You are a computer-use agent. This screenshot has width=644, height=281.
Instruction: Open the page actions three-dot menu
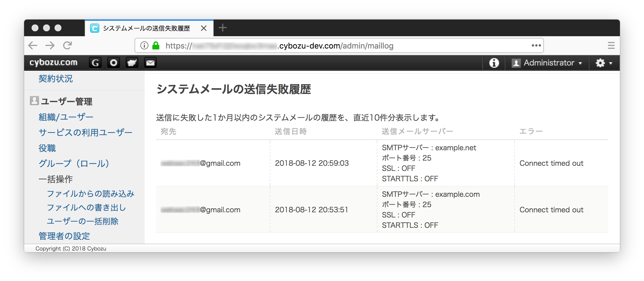pyautogui.click(x=536, y=45)
